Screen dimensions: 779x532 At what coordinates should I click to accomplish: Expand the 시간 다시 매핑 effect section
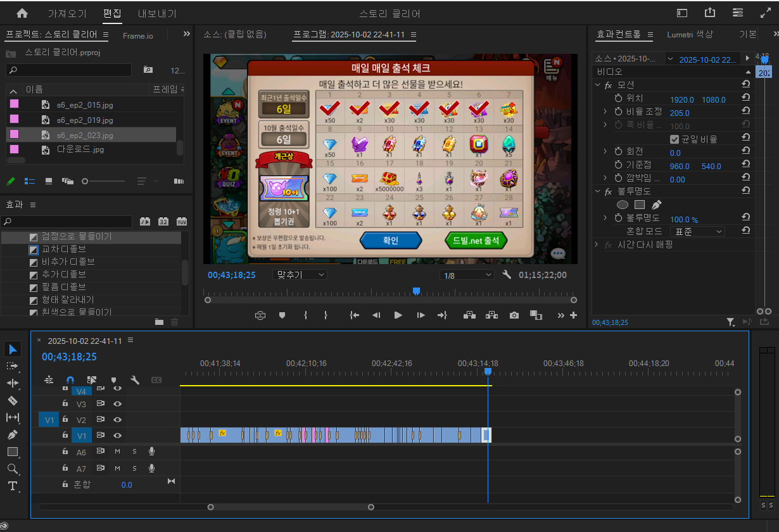(597, 244)
